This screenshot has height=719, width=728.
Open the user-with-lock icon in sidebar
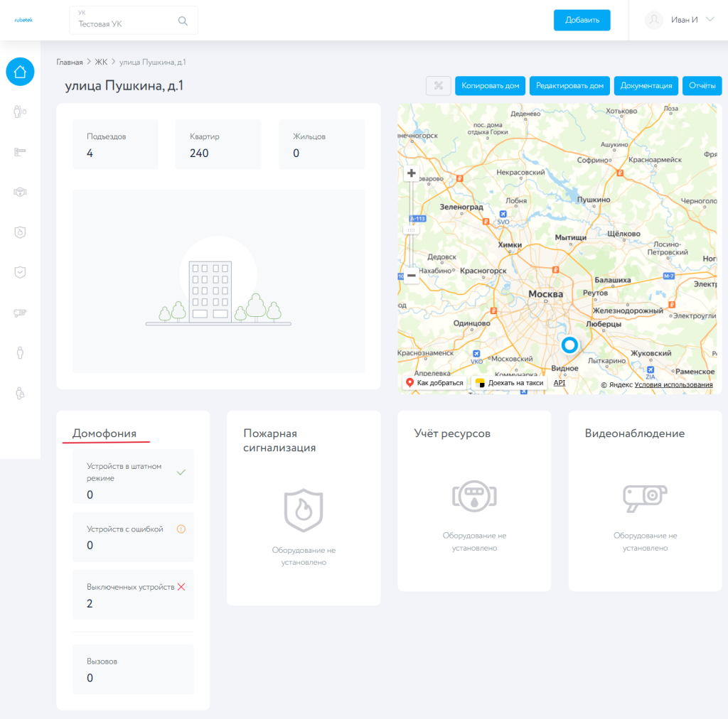click(x=20, y=392)
